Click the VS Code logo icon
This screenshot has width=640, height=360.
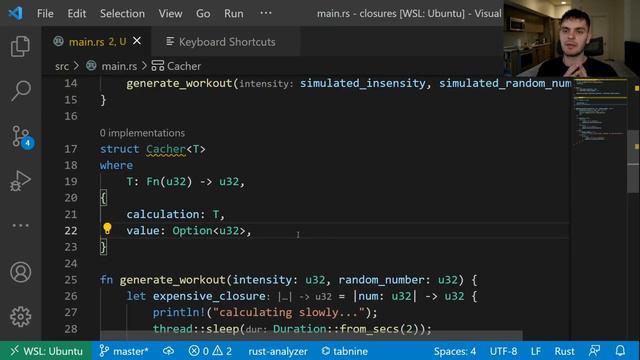click(x=16, y=13)
